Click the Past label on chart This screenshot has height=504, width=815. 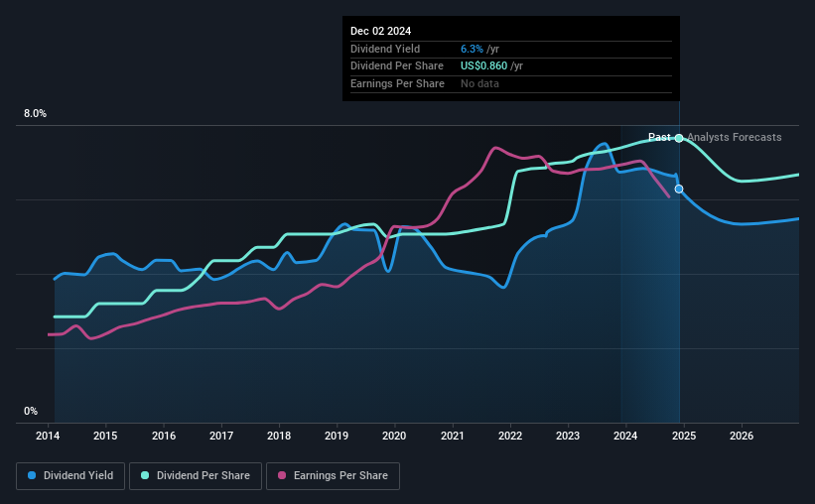click(x=659, y=137)
